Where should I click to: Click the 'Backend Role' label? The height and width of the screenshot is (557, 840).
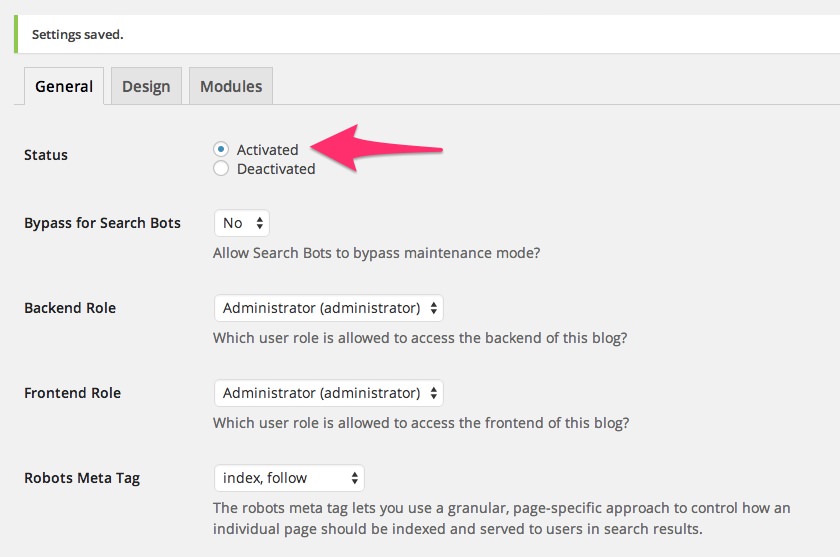(x=70, y=308)
